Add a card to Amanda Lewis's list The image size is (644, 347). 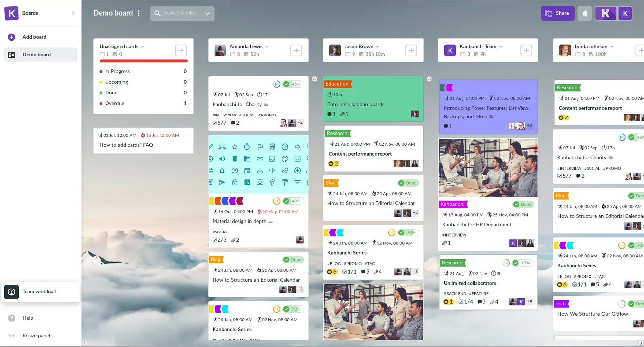click(x=296, y=50)
